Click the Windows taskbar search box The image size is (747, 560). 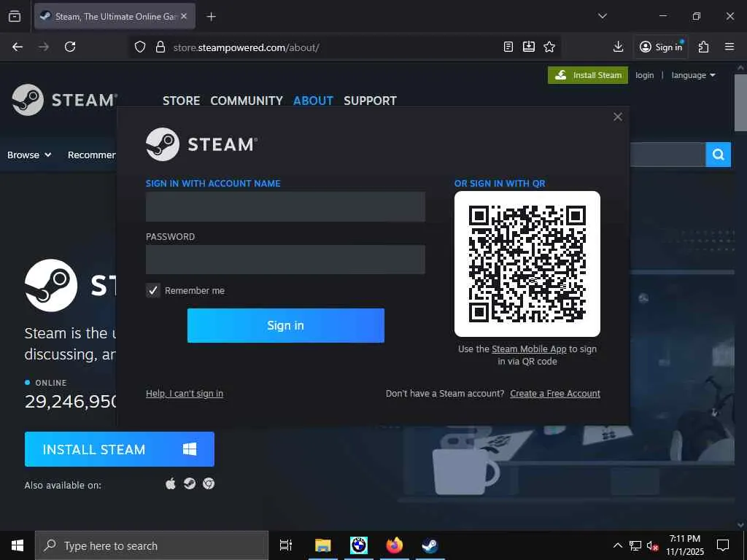tap(152, 545)
